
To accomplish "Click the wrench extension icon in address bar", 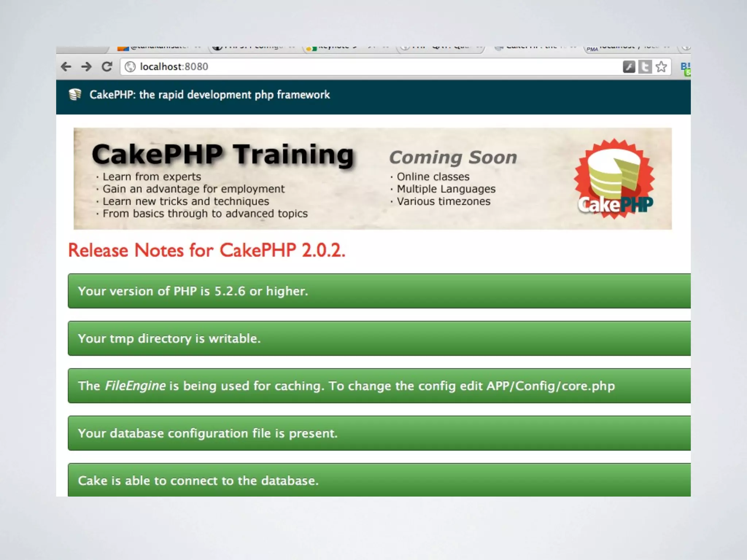I will (629, 67).
